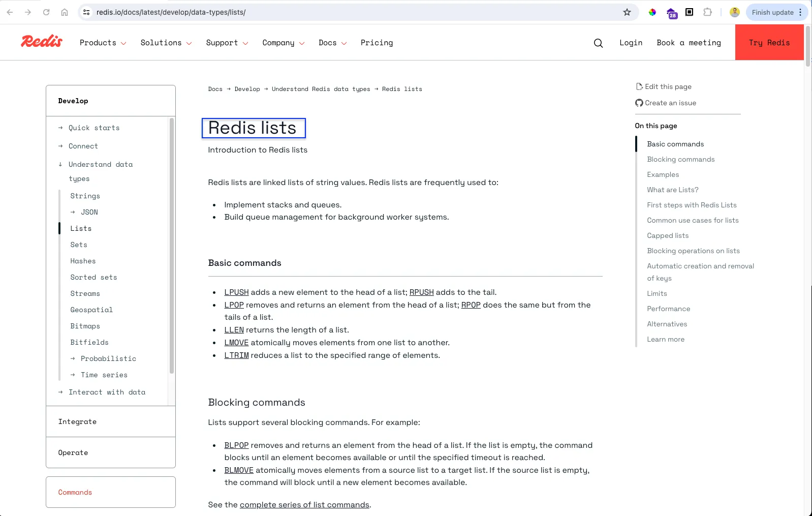Click the Redis logo
Viewport: 812px width, 516px height.
(42, 42)
